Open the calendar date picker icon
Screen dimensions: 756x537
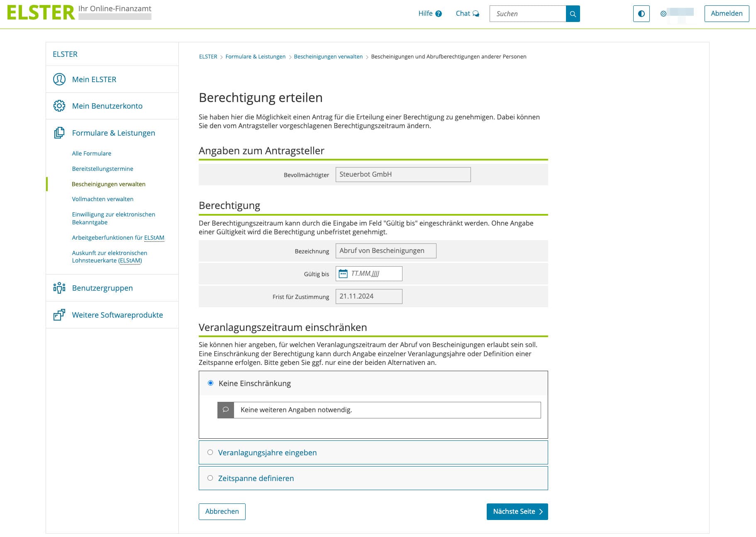(x=343, y=274)
